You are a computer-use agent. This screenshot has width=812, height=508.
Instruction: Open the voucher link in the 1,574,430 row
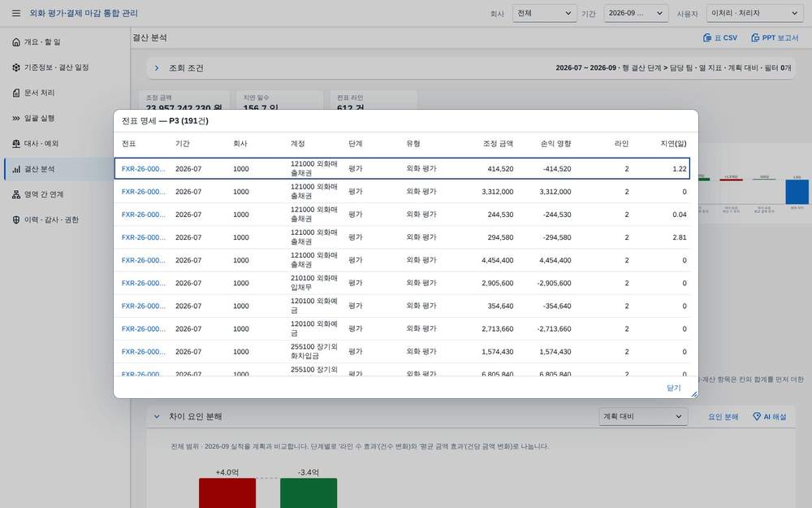[x=144, y=351]
